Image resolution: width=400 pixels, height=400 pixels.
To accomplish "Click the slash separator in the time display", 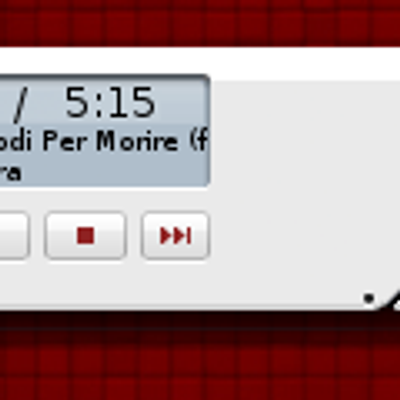I will [x=20, y=104].
